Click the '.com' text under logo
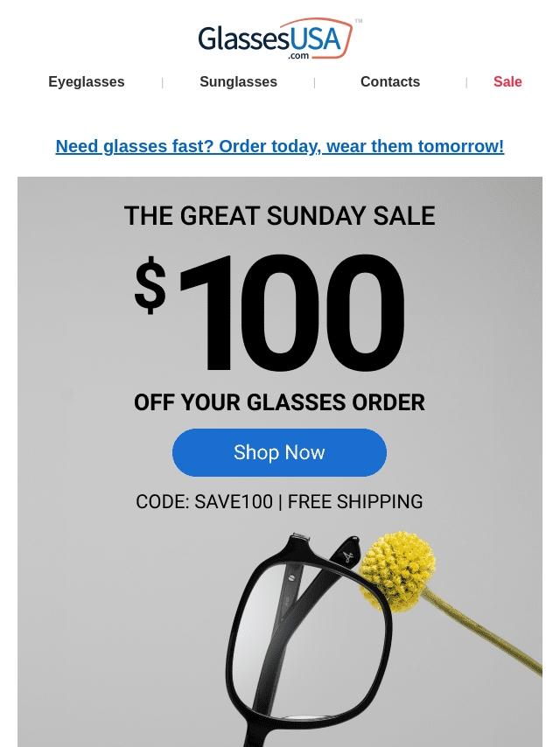The height and width of the screenshot is (747, 560). click(298, 56)
